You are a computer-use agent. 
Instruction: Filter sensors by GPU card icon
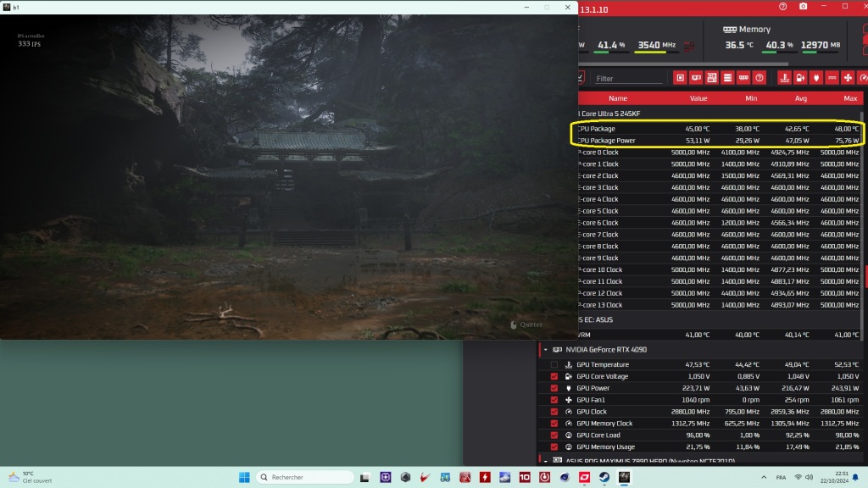(x=697, y=78)
